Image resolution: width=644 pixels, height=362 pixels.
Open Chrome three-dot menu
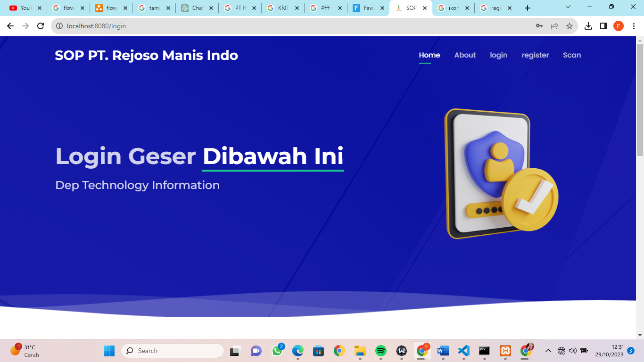634,26
